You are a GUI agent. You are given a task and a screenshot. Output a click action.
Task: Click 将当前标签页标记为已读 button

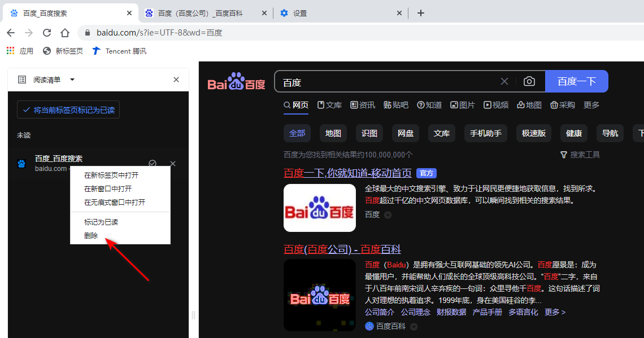tap(68, 110)
